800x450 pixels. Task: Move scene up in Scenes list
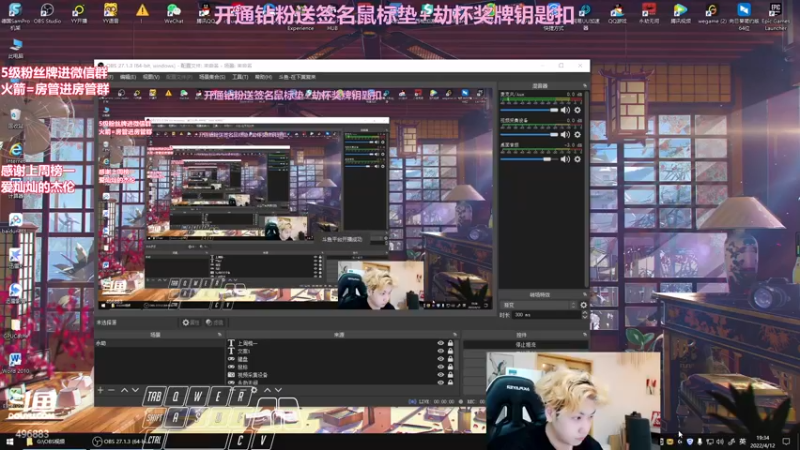[124, 390]
